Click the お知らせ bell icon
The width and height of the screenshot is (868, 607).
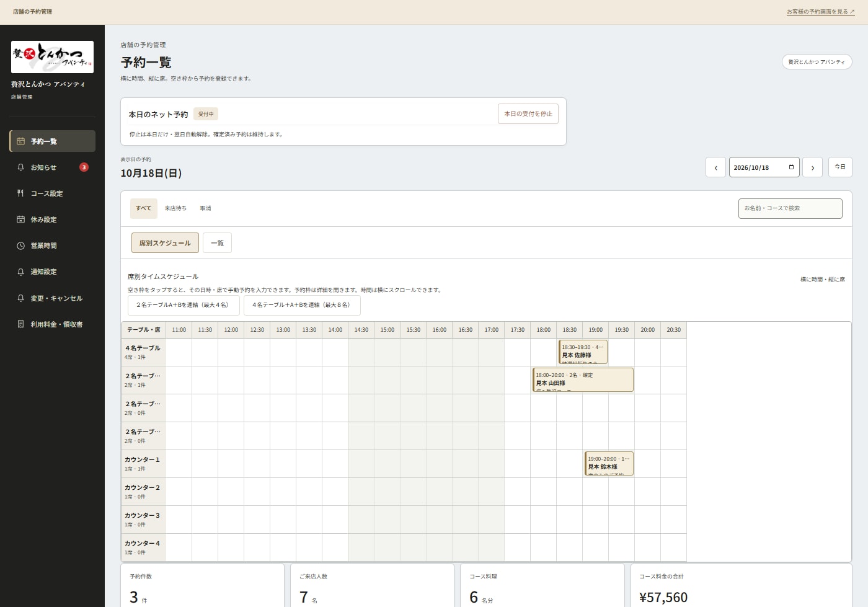pyautogui.click(x=20, y=167)
